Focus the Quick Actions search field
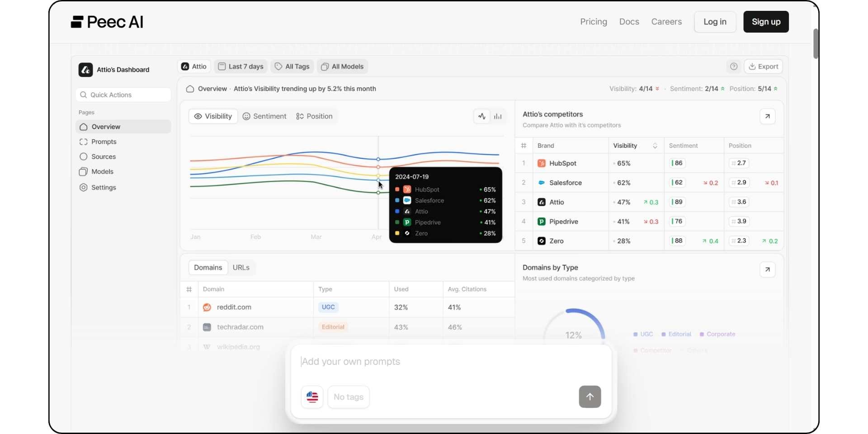The image size is (868, 434). click(x=123, y=95)
